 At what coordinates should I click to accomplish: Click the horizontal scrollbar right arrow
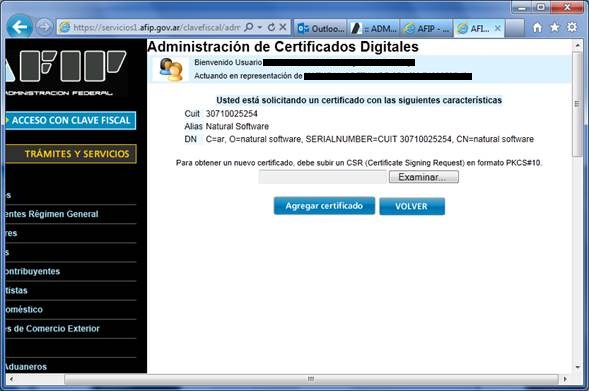click(565, 379)
